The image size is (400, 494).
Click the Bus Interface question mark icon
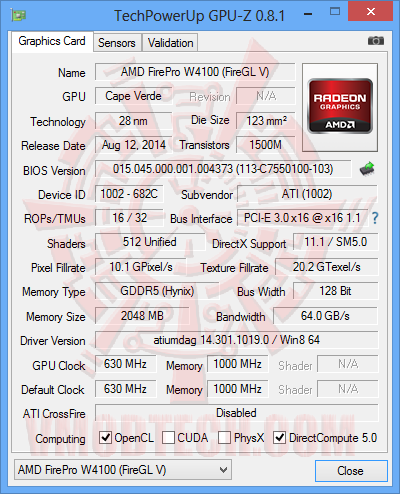[375, 218]
